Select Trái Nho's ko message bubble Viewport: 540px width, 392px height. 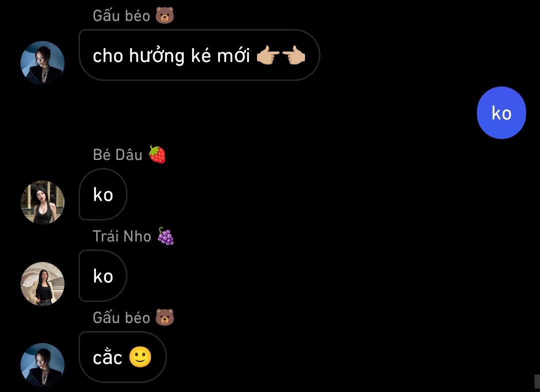click(x=103, y=275)
